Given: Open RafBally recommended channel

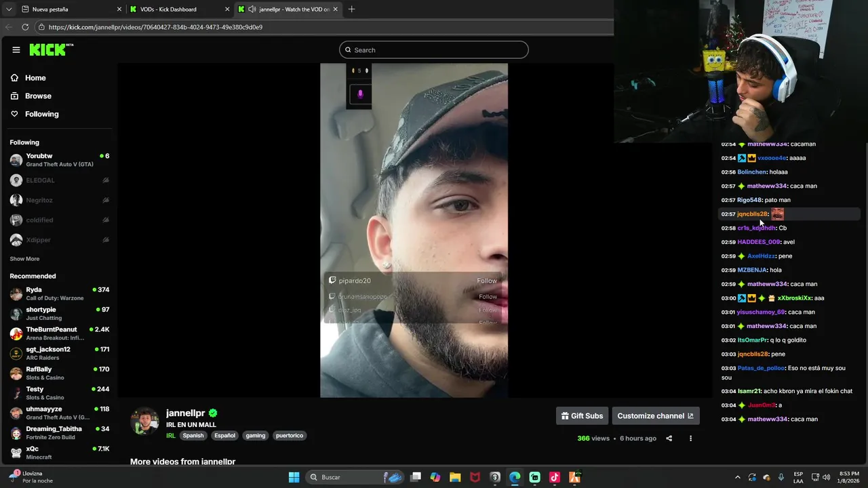Looking at the screenshot, I should point(60,373).
